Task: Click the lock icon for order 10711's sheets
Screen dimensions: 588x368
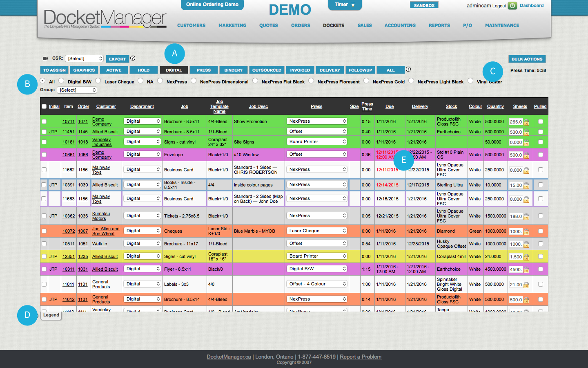Action: pos(526,121)
